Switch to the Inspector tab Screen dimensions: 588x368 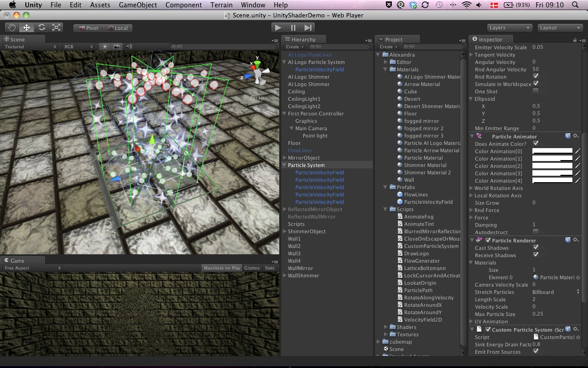(491, 40)
